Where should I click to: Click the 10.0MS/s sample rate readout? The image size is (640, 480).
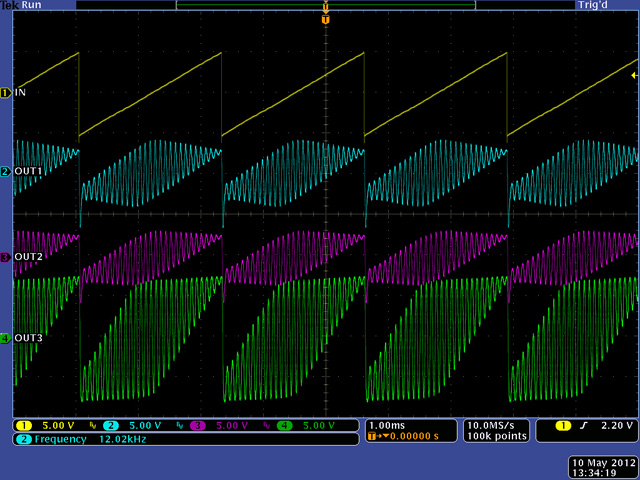pos(492,425)
